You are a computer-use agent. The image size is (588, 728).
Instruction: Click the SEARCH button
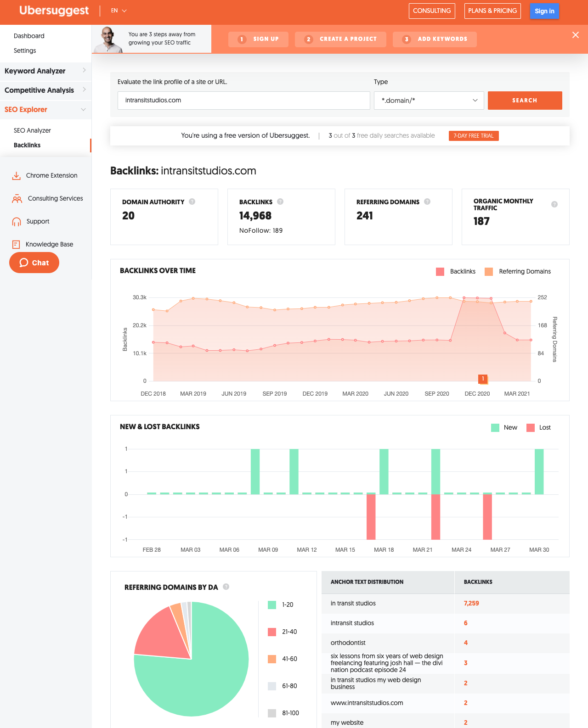coord(525,101)
